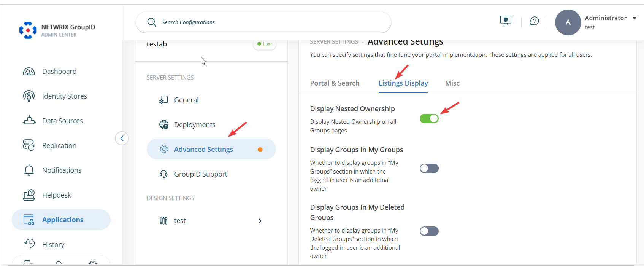The image size is (644, 266).
Task: Click the History clock icon
Action: click(x=29, y=244)
